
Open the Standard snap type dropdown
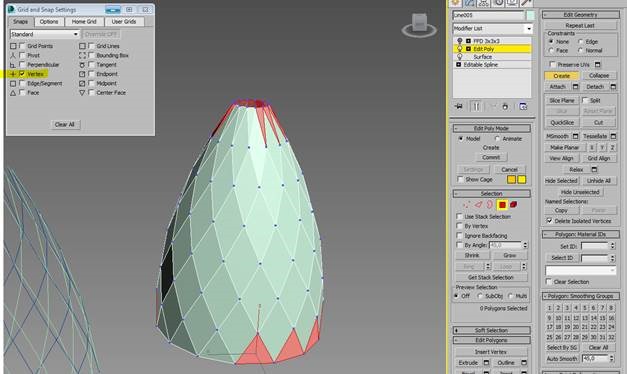[44, 34]
